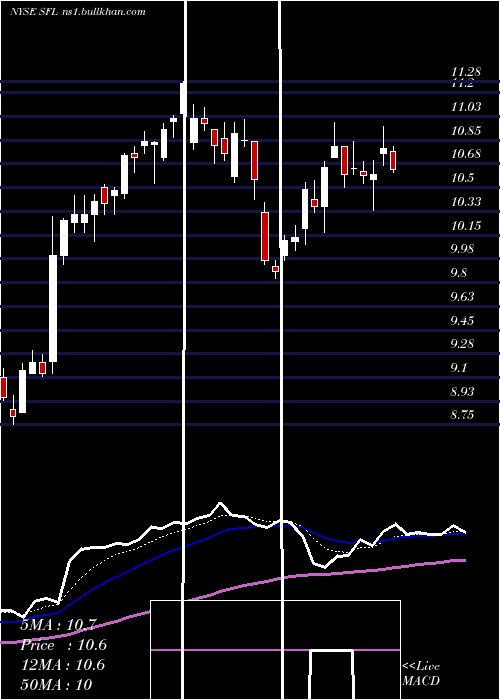Click the blue 12MA line at its right end
Viewport: 500px width, 700px height.
(x=462, y=533)
